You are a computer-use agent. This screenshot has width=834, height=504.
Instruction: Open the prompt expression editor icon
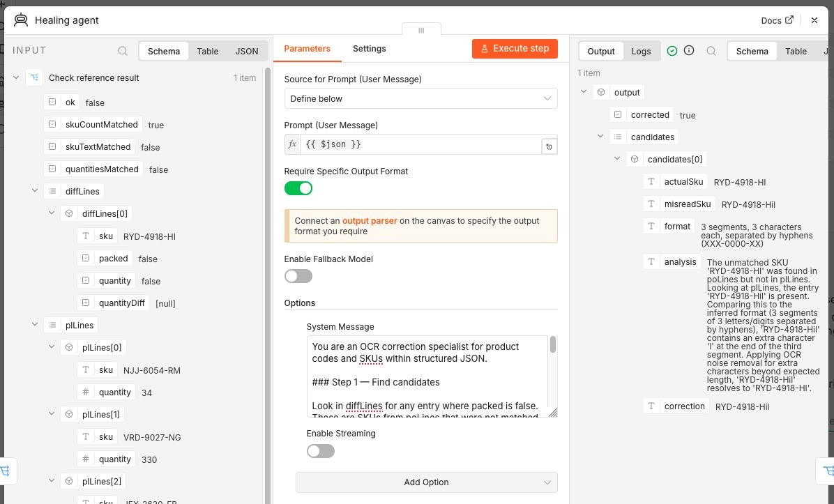(x=549, y=146)
